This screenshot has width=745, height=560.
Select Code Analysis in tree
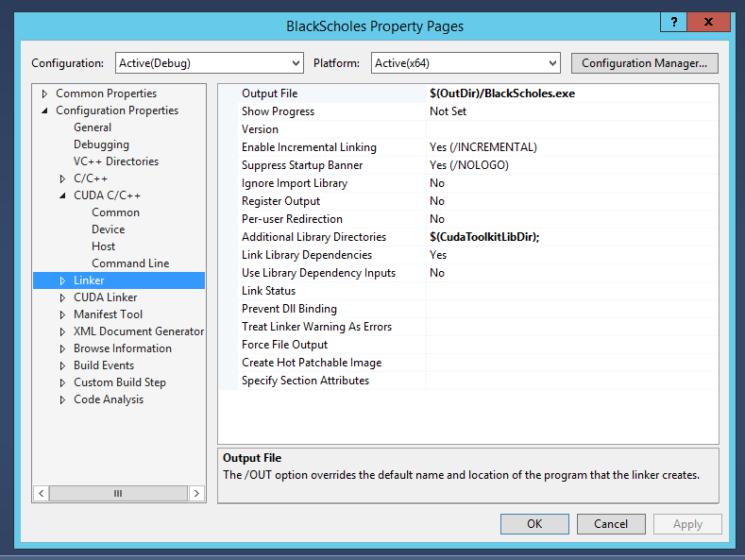click(x=109, y=399)
